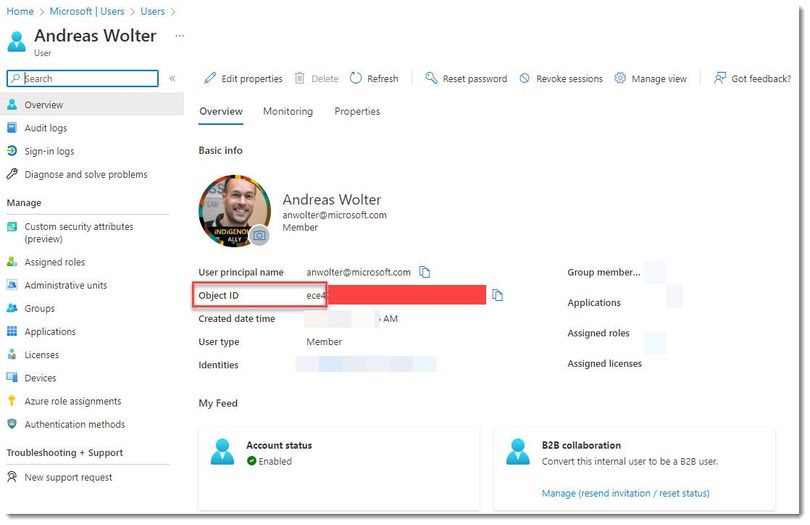Copy the Object ID value
810x525 pixels.
(x=497, y=295)
